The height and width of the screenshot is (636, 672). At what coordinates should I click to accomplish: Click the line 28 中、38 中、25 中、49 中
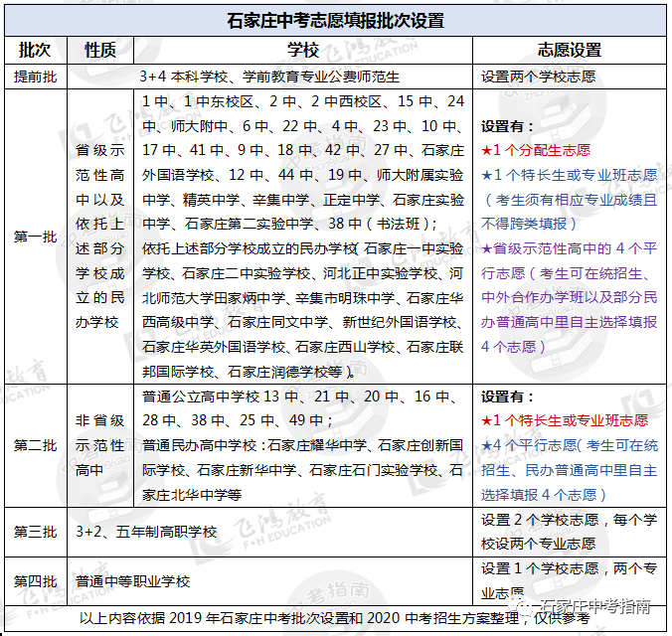pos(238,420)
